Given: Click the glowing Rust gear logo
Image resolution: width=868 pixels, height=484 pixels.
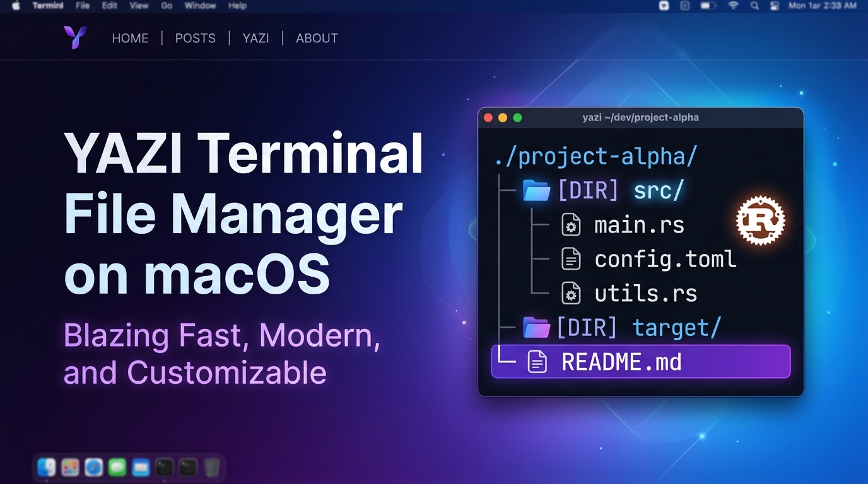Looking at the screenshot, I should (760, 220).
